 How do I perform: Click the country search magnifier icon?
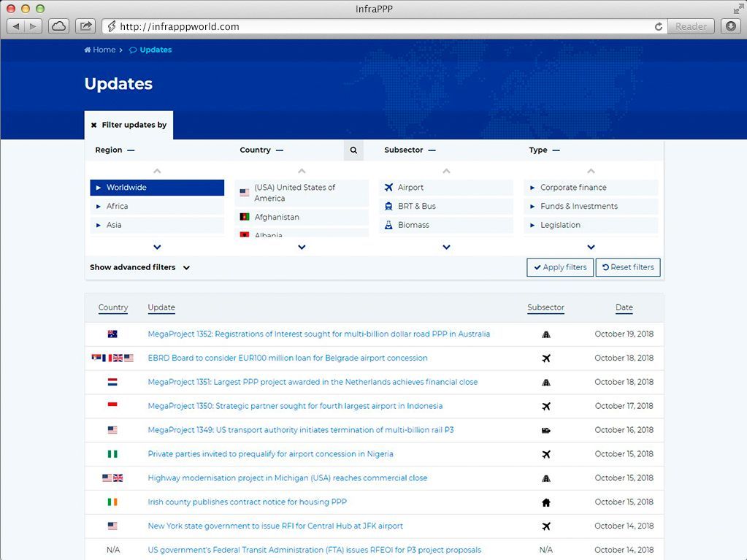(x=353, y=150)
